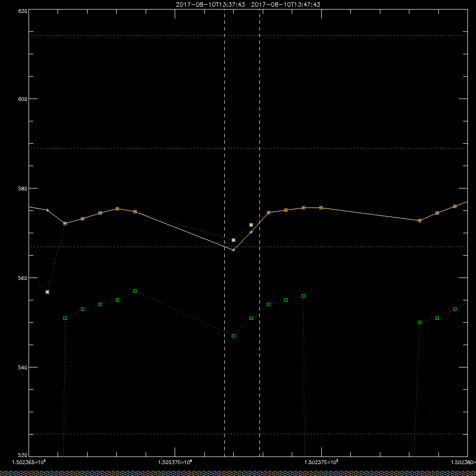Click the 1.502375×10⁹ x-axis label
The width and height of the screenshot is (476, 476).
(x=321, y=462)
